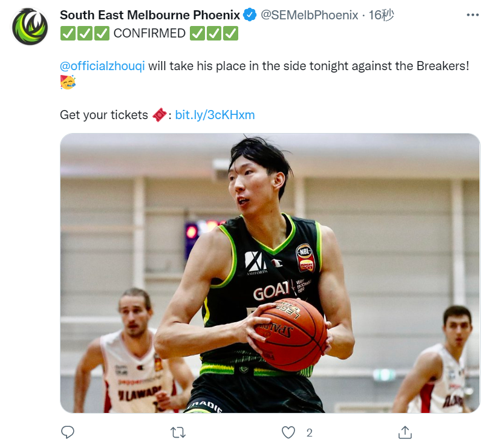
Task: Open the basketball player photo attachment
Action: coord(270,273)
